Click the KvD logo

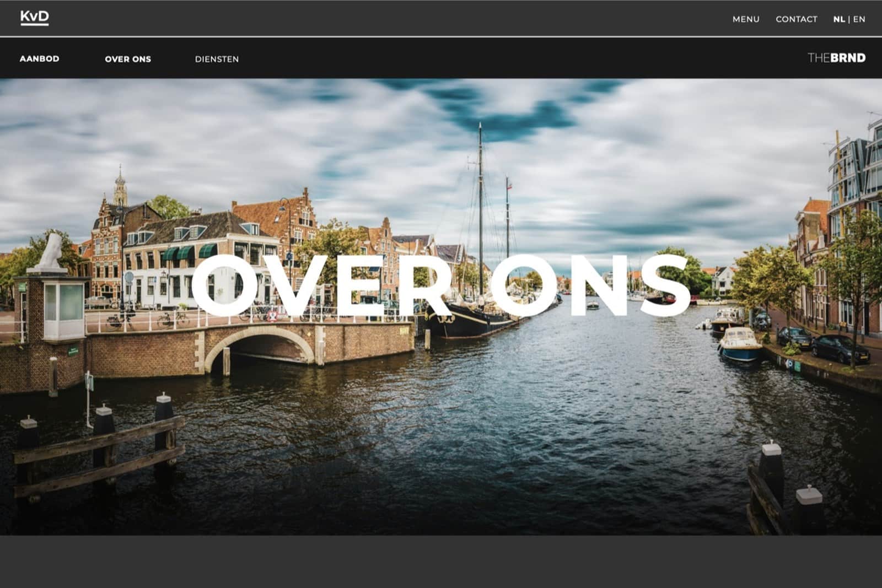point(34,18)
